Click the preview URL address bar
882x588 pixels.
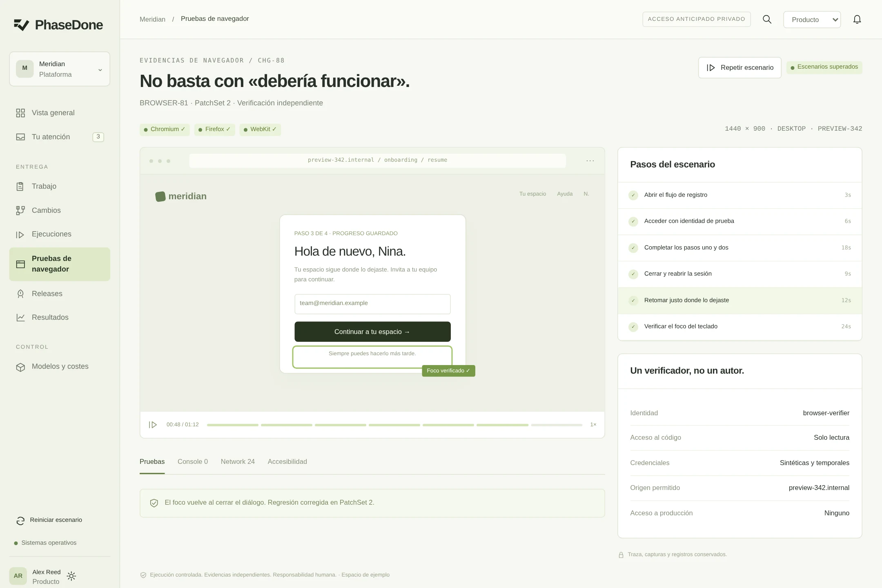tap(377, 160)
